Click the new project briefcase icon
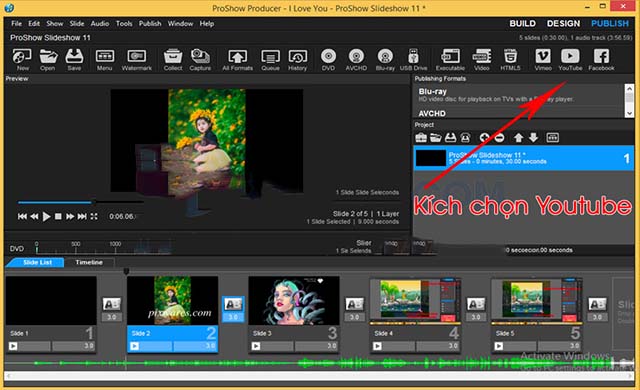The width and height of the screenshot is (640, 390). pos(421,137)
